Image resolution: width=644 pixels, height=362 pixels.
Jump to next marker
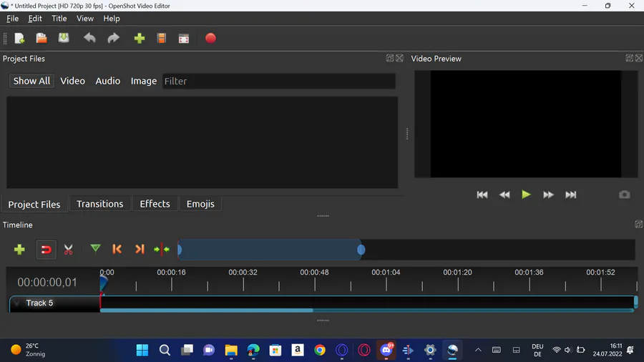140,249
